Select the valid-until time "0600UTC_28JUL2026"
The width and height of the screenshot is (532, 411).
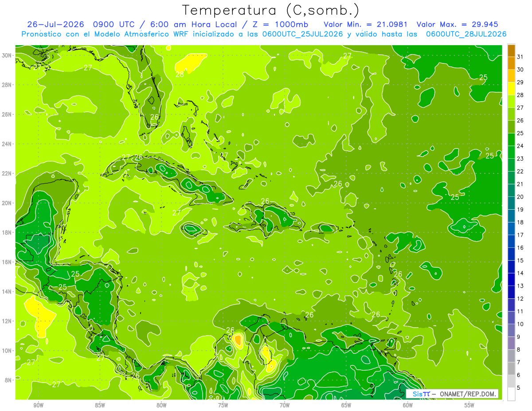point(466,34)
